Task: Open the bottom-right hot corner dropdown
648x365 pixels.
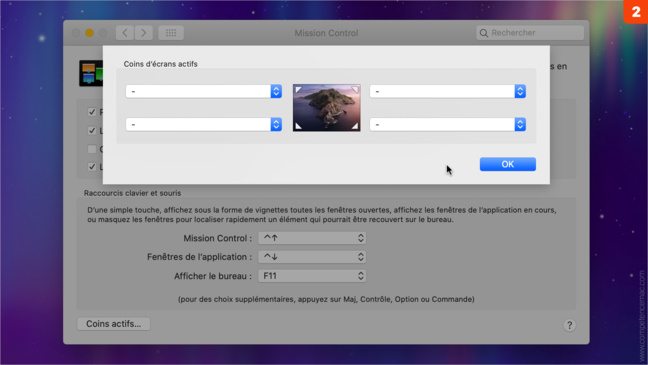Action: (448, 124)
